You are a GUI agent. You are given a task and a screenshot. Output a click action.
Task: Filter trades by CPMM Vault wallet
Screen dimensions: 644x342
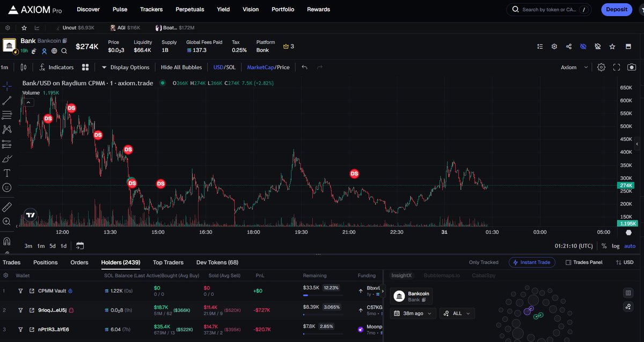click(20, 291)
